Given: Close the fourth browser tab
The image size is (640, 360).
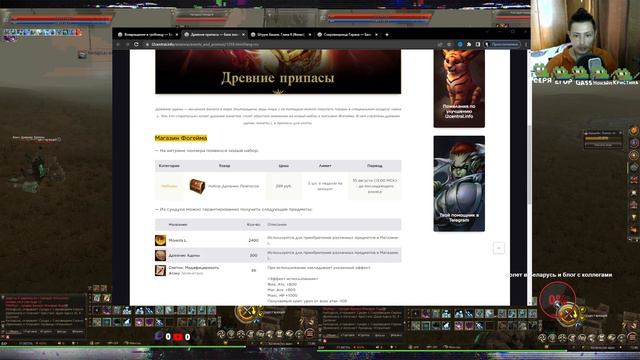Looking at the screenshot, I should click(376, 35).
